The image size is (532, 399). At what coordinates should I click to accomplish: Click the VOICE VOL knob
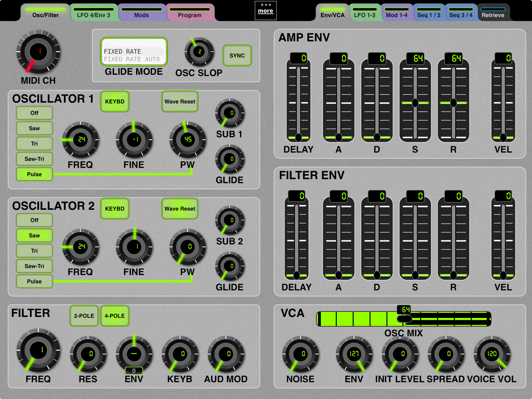pos(492,354)
